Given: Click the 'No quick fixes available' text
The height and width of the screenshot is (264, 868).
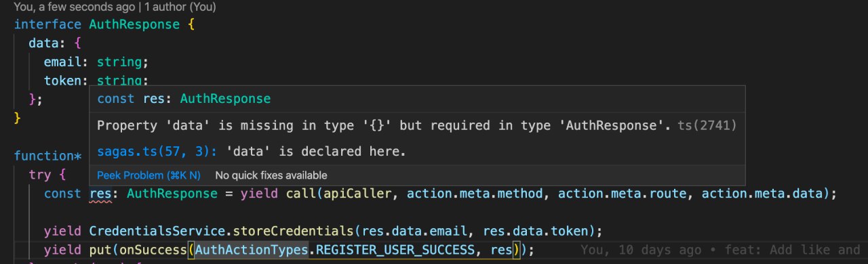Looking at the screenshot, I should [x=271, y=175].
